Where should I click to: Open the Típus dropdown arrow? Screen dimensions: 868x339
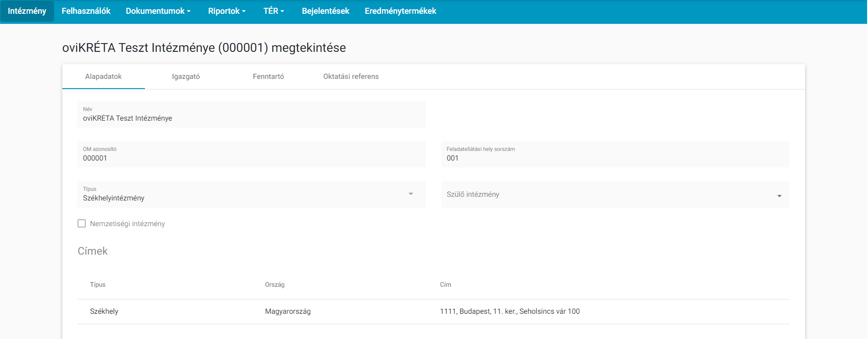(411, 194)
